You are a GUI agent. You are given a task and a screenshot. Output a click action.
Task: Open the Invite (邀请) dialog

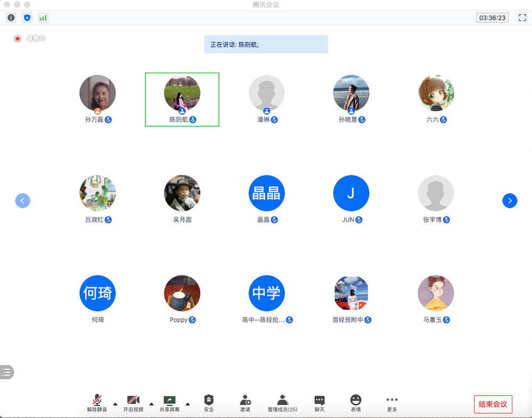(x=245, y=403)
